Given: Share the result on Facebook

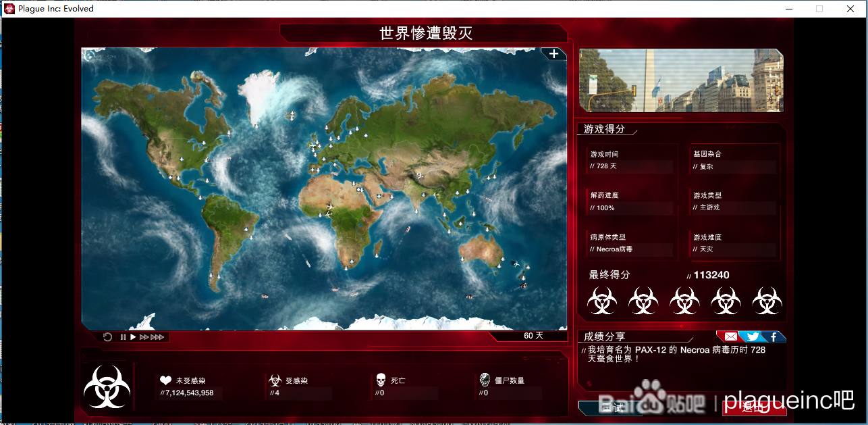Looking at the screenshot, I should (x=774, y=336).
